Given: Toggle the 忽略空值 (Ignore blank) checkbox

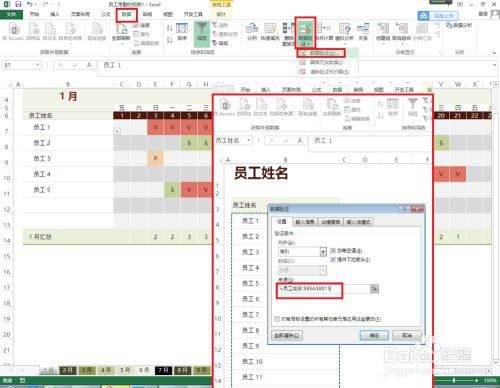Looking at the screenshot, I should click(x=333, y=250).
